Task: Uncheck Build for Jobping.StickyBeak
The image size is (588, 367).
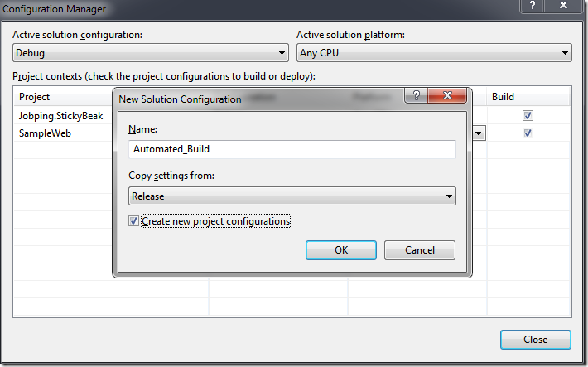Action: 528,116
